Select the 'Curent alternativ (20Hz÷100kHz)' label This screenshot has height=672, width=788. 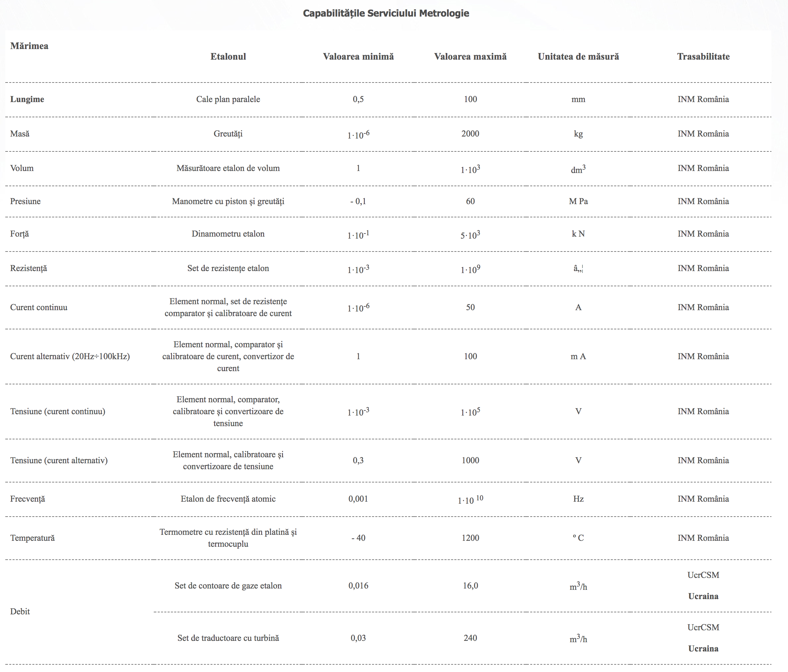70,356
